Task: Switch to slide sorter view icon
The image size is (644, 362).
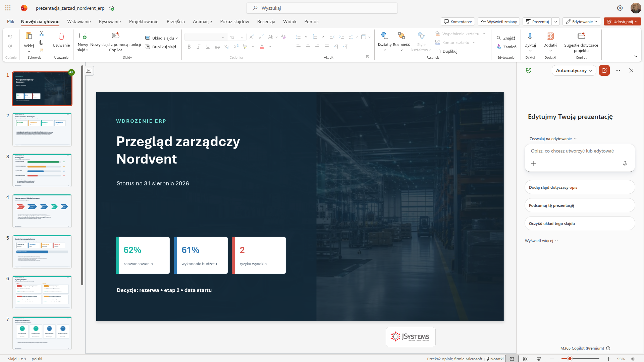Action: pyautogui.click(x=525, y=359)
